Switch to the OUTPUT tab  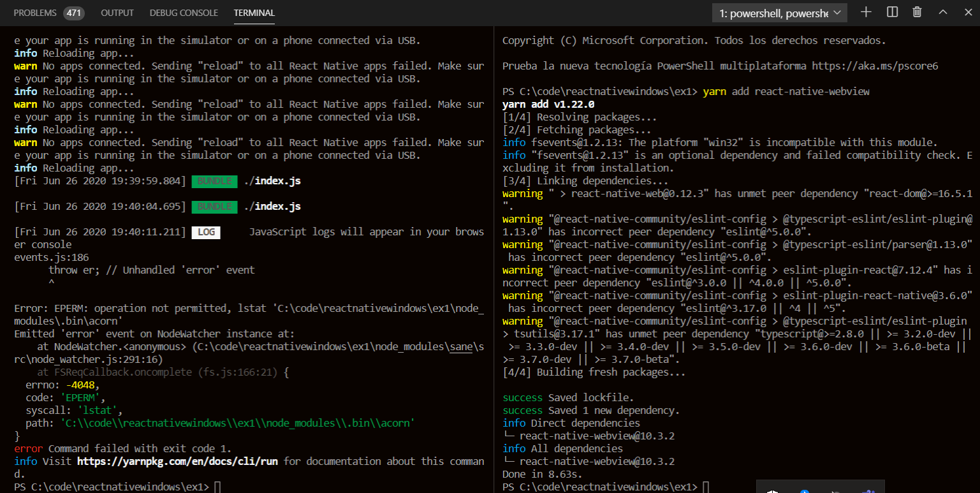(118, 12)
